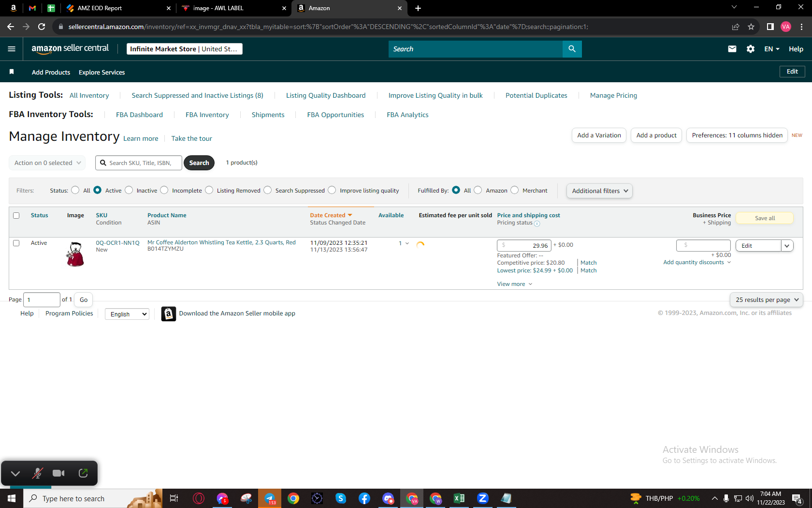Viewport: 812px width, 508px height.
Task: Open the Mr Coffee Tea Kettle product link
Action: pos(221,242)
